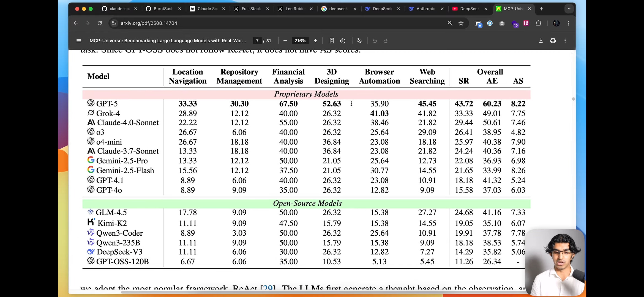Click the Claude-4.0-Sonnet row label
This screenshot has height=297, width=644.
[x=128, y=122]
